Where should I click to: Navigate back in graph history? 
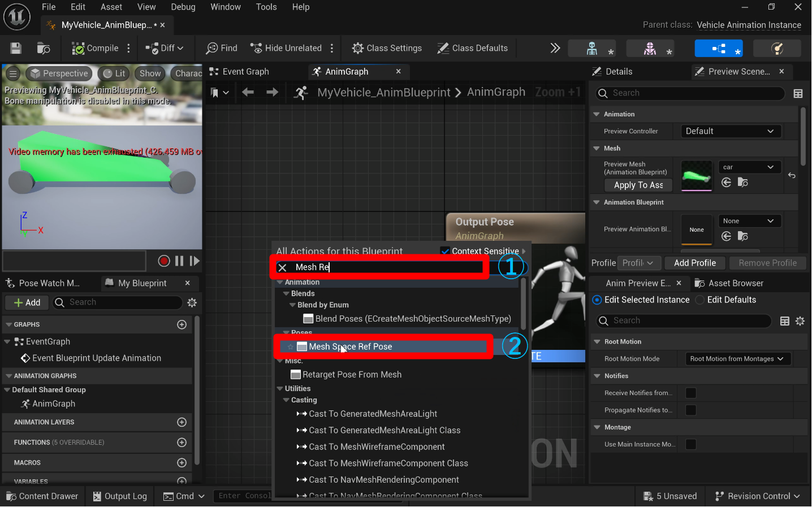point(248,92)
